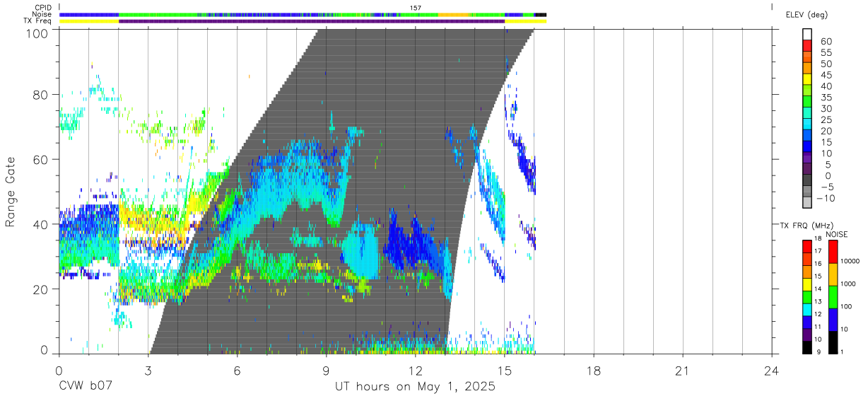Click x-axis tick label 24
This screenshot has width=868, height=401.
point(772,371)
